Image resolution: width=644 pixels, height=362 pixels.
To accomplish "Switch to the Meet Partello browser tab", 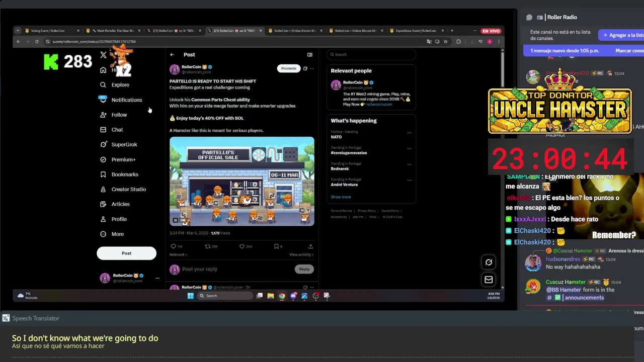I will coord(113,31).
